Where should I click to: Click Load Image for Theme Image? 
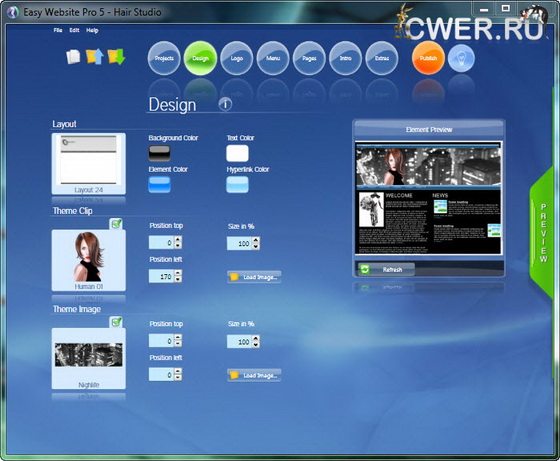[254, 375]
